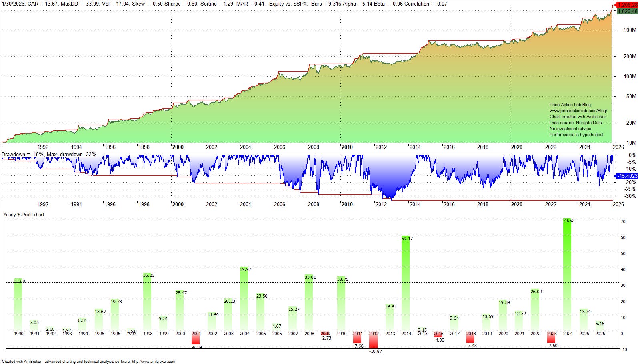Click the 15.27 value on 2007 bar
Viewport: 638px width, 364px height.
pyautogui.click(x=294, y=309)
